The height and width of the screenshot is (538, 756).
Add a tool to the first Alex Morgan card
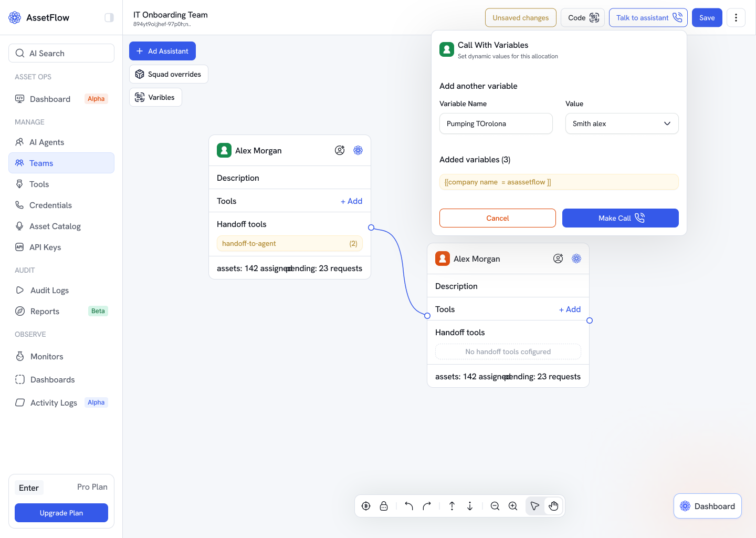351,201
